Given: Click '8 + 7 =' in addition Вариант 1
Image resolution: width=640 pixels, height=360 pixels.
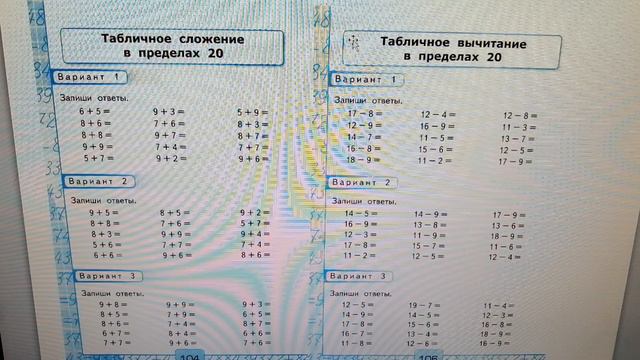Looking at the screenshot, I should (x=253, y=136).
